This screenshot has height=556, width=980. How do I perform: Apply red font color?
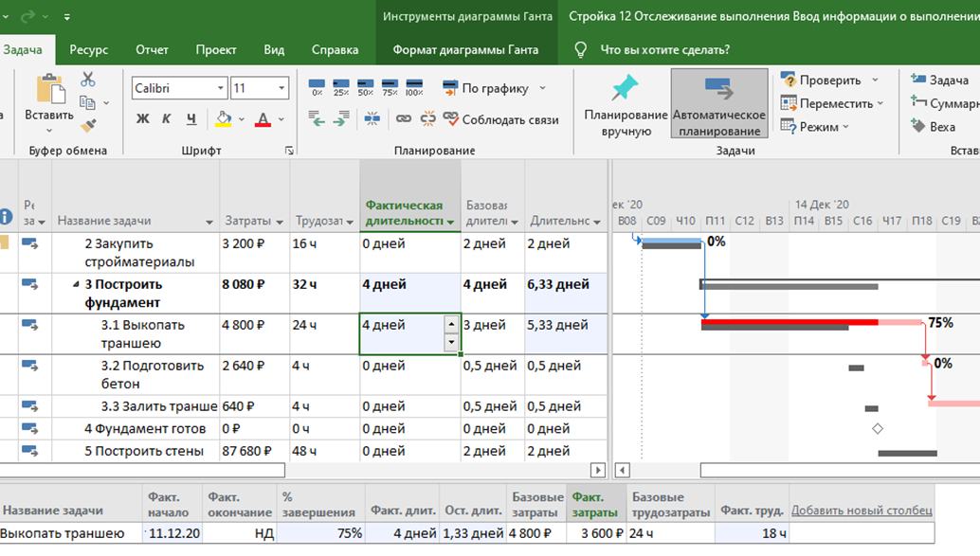pos(263,118)
